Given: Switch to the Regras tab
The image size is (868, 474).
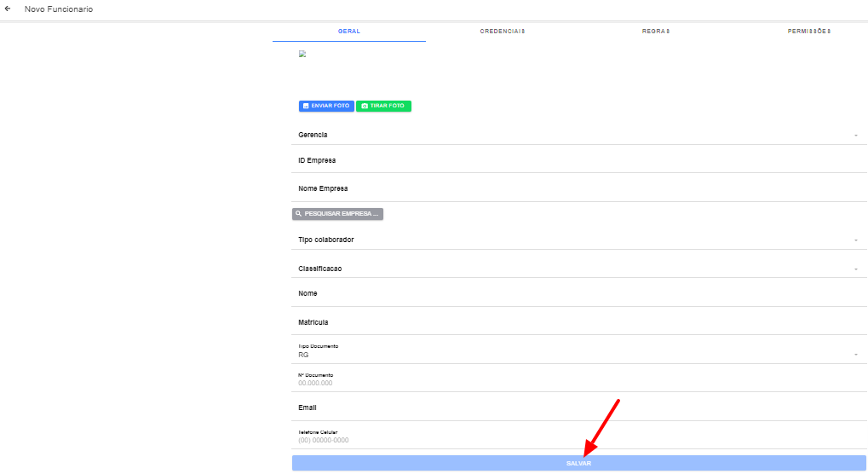Looking at the screenshot, I should [x=656, y=31].
